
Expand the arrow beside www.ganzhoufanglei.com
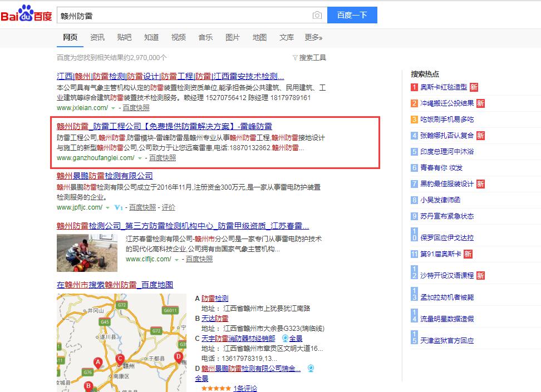coord(140,158)
